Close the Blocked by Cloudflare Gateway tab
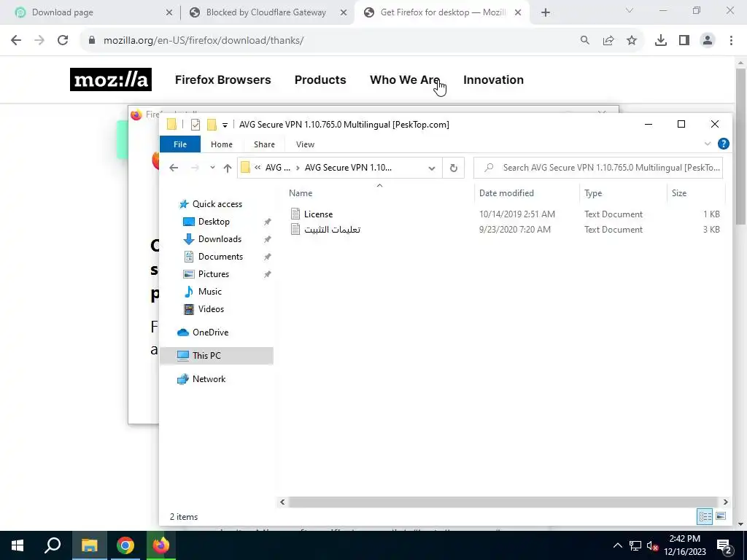This screenshot has height=560, width=747. (344, 13)
